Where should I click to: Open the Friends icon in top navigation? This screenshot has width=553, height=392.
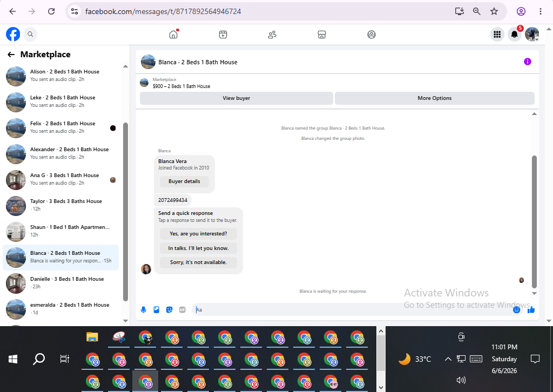(272, 34)
